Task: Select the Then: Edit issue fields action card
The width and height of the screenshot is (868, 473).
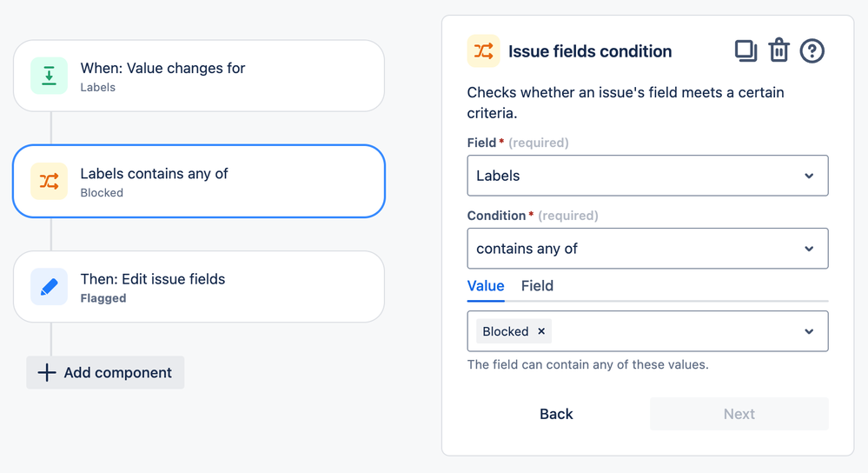Action: click(199, 287)
